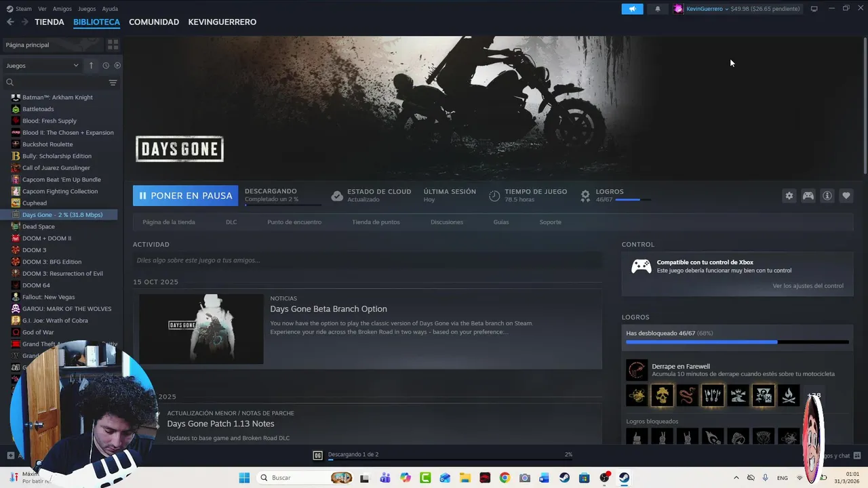
Task: Open the Guías link
Action: [501, 222]
